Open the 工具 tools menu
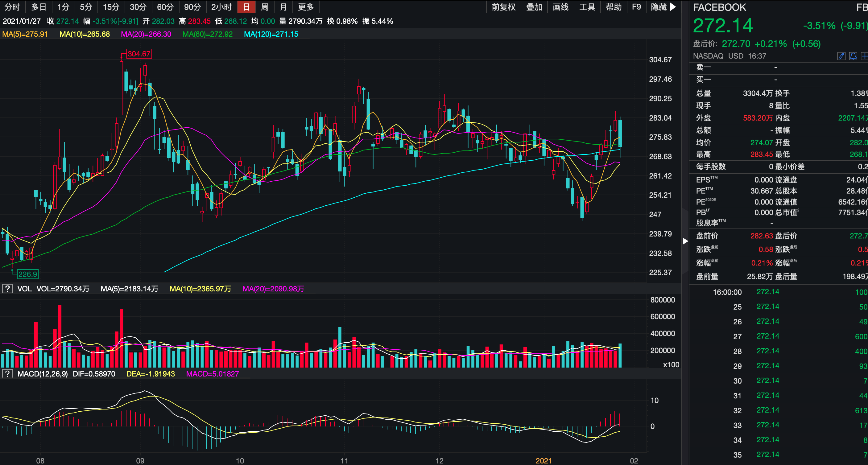This screenshot has width=868, height=465. click(x=587, y=7)
